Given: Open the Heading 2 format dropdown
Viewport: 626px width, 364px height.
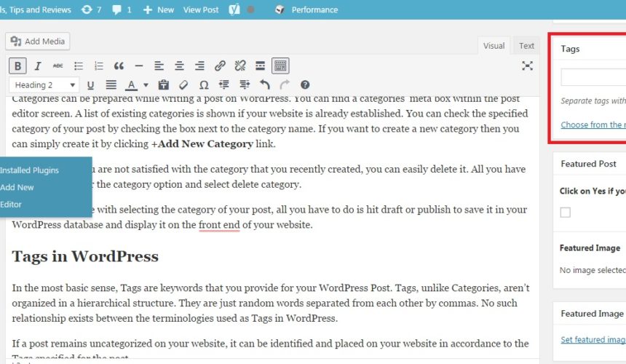Looking at the screenshot, I should (44, 85).
